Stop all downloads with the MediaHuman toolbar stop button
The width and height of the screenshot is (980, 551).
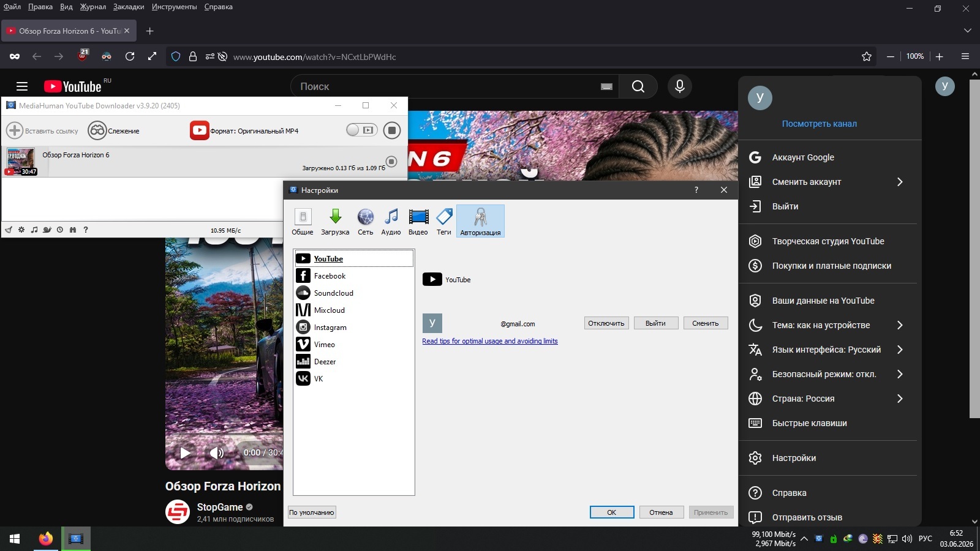click(392, 130)
